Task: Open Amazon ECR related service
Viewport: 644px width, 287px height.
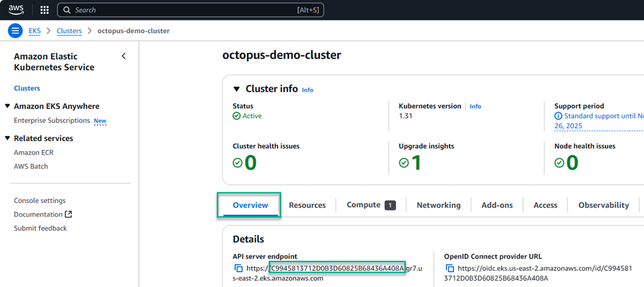Action: [33, 153]
